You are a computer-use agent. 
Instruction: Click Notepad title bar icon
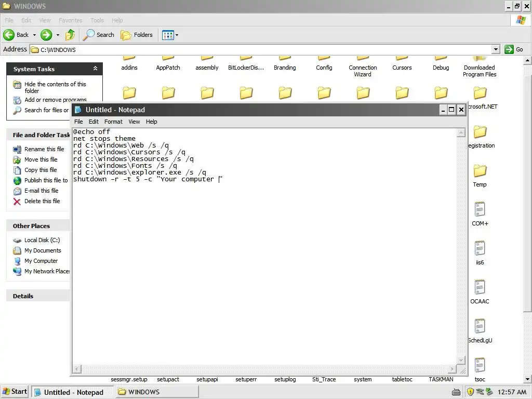[78, 110]
